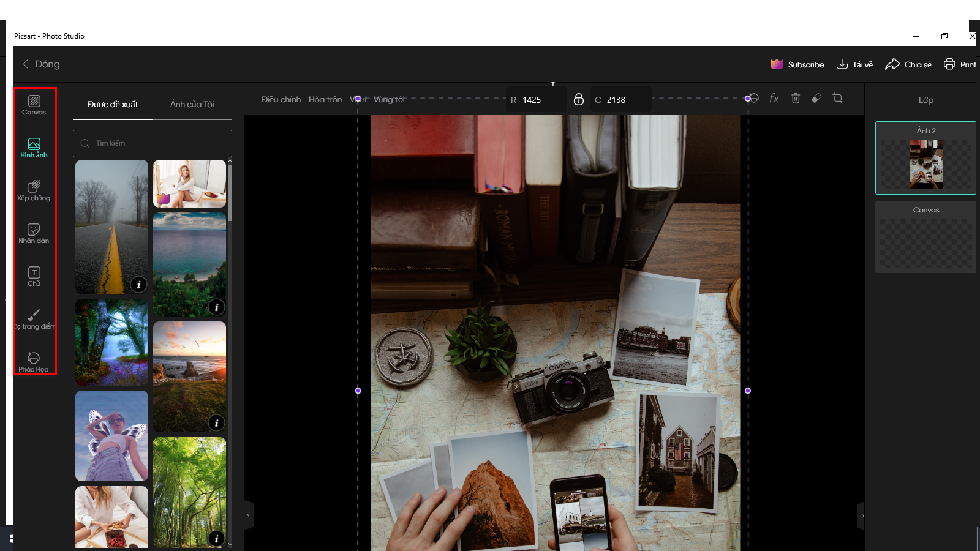
Task: Select the Canvas layer in the Lớp panel
Action: click(x=925, y=237)
